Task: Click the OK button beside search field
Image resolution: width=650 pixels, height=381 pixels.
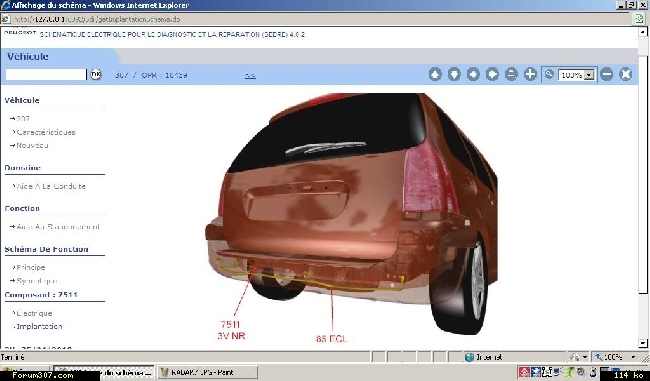Action: point(96,74)
